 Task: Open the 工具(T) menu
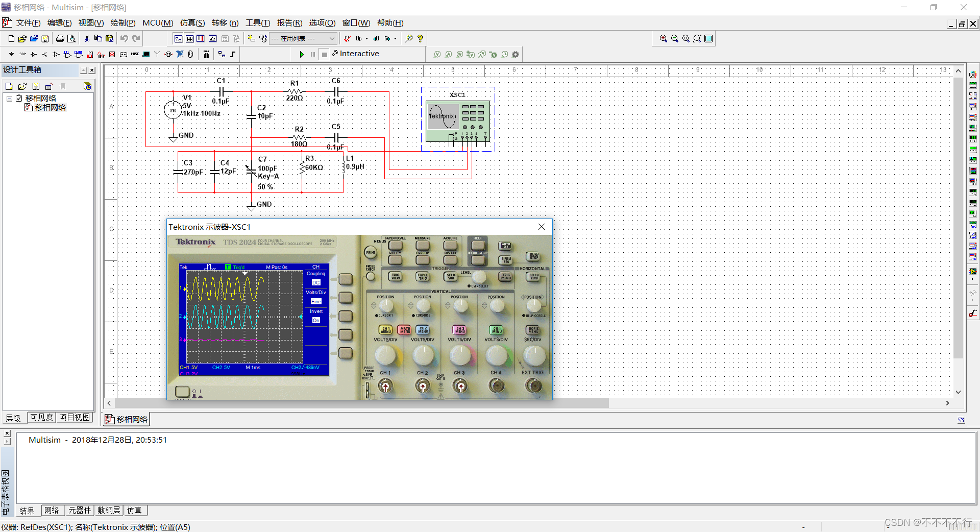(x=258, y=23)
